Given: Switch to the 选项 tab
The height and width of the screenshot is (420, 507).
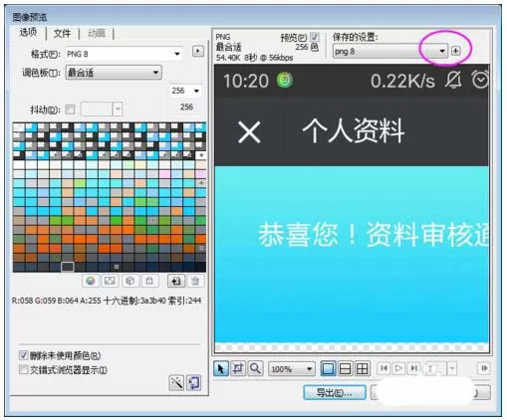Looking at the screenshot, I should (28, 33).
